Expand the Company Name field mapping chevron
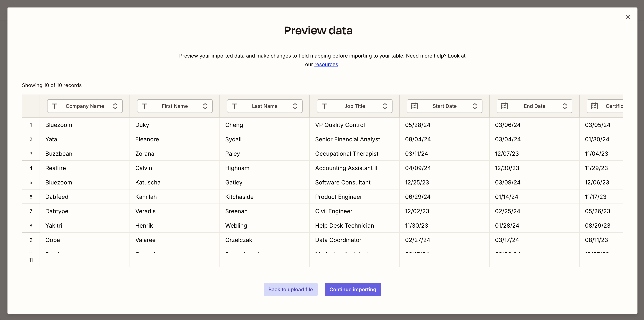 [x=115, y=106]
